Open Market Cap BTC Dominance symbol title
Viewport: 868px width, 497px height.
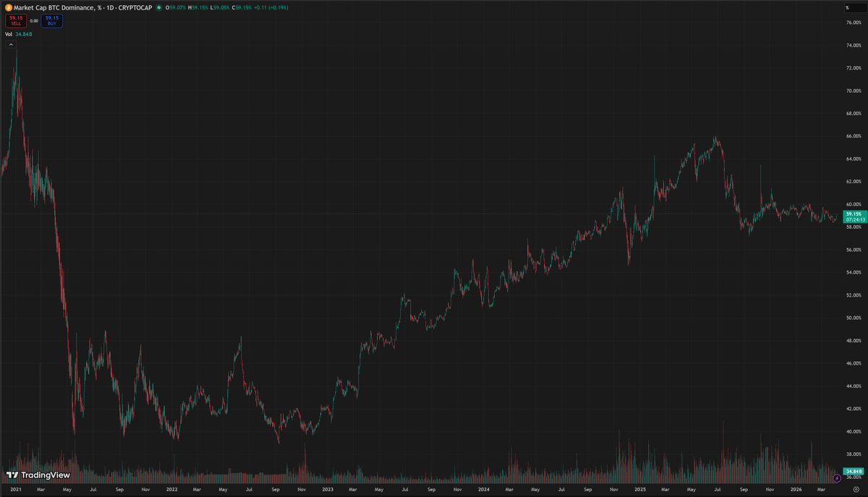(x=82, y=7)
